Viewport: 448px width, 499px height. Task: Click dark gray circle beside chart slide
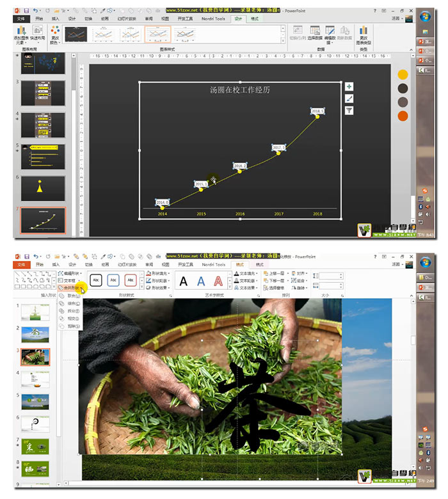[x=403, y=88]
